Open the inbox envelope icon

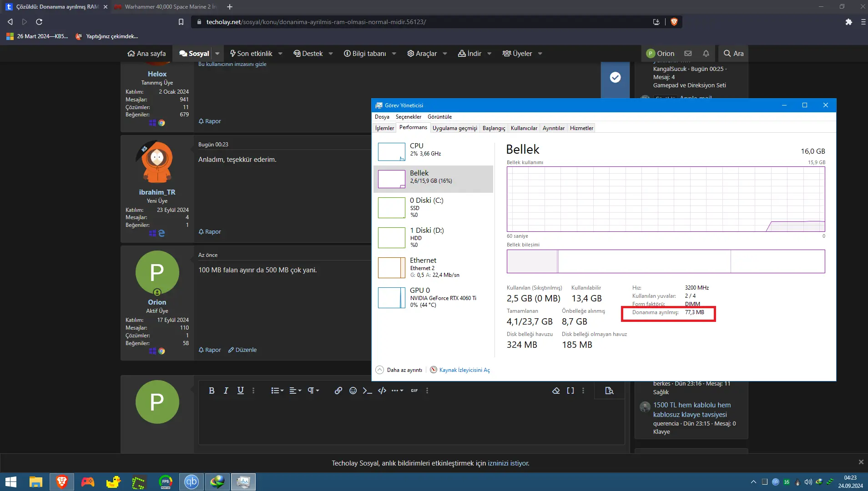pyautogui.click(x=688, y=54)
